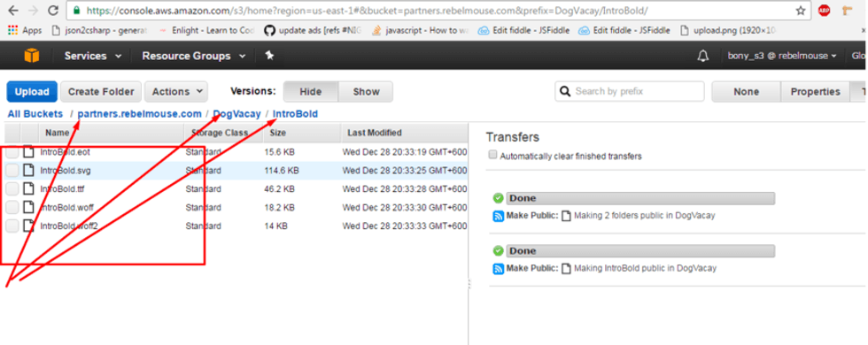
Task: Open the Services dropdown menu
Action: pyautogui.click(x=93, y=56)
